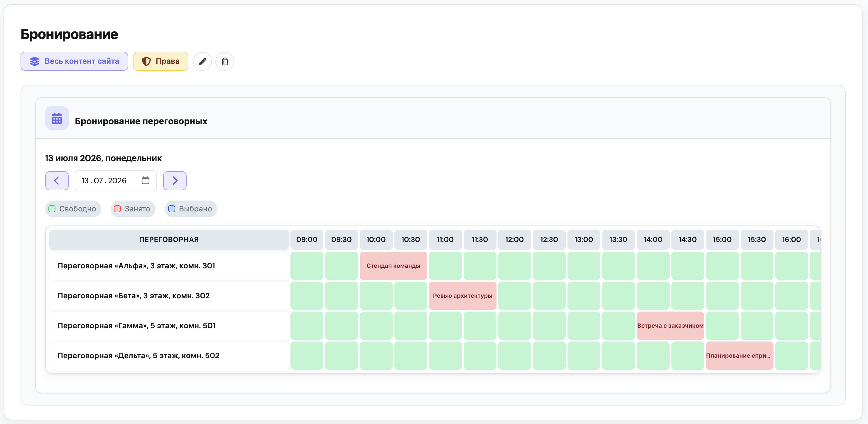Select the 10:30 slot for Гамма

tap(411, 326)
